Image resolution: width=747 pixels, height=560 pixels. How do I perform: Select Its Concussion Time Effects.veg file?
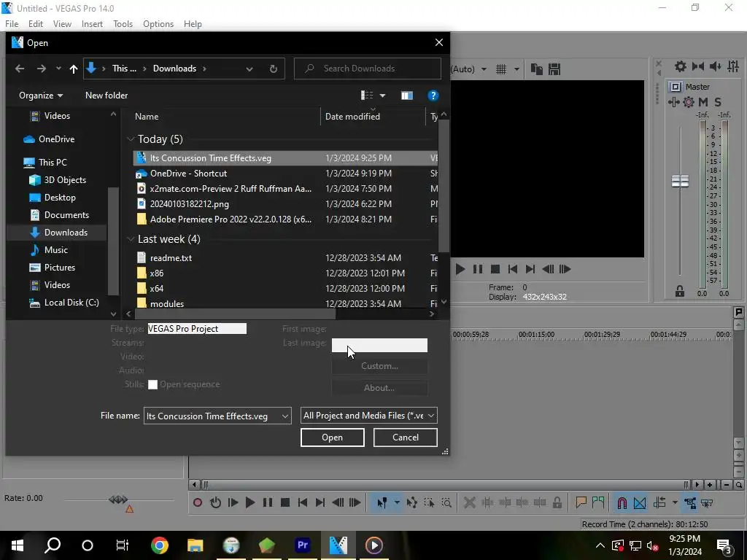click(x=285, y=158)
